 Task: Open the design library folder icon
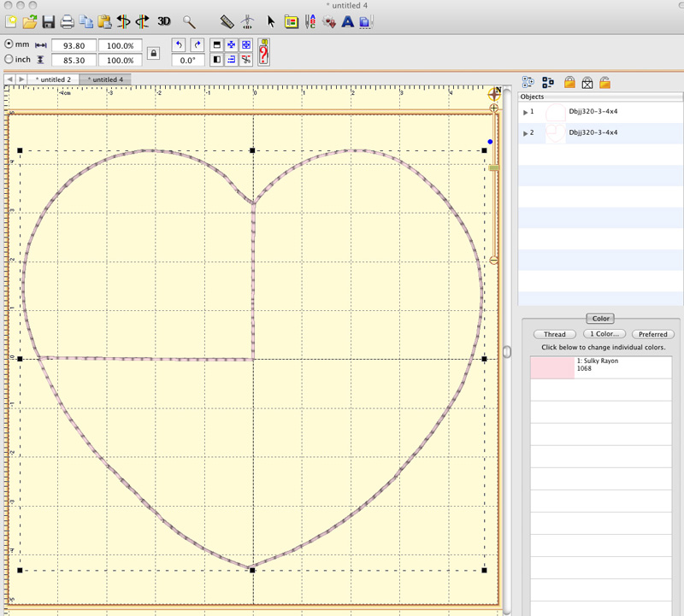(291, 22)
